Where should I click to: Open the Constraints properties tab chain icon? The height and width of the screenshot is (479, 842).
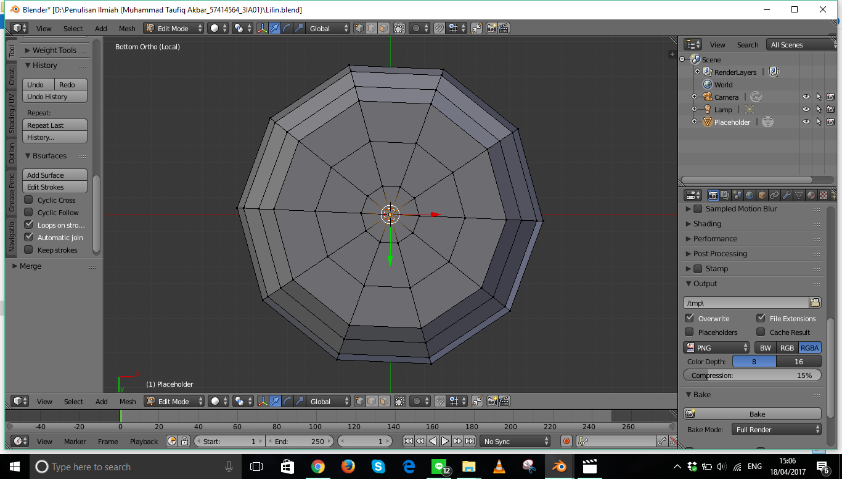click(x=774, y=195)
